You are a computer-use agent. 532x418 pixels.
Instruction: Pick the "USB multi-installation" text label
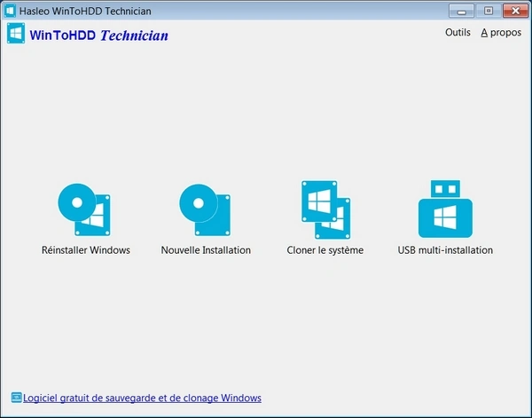(x=445, y=250)
